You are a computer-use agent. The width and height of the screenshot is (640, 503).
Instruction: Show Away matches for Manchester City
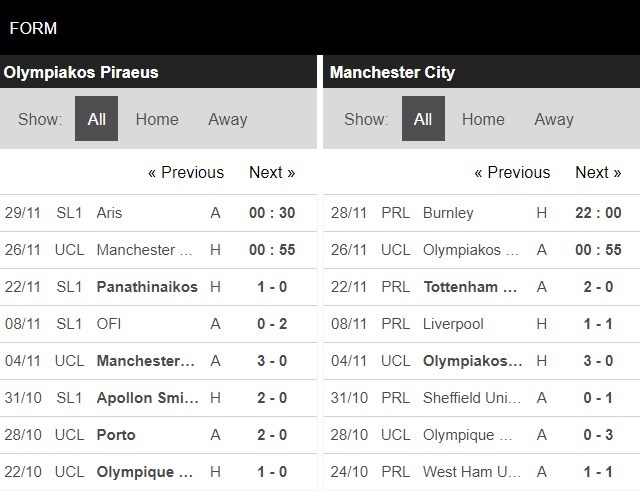pos(553,119)
